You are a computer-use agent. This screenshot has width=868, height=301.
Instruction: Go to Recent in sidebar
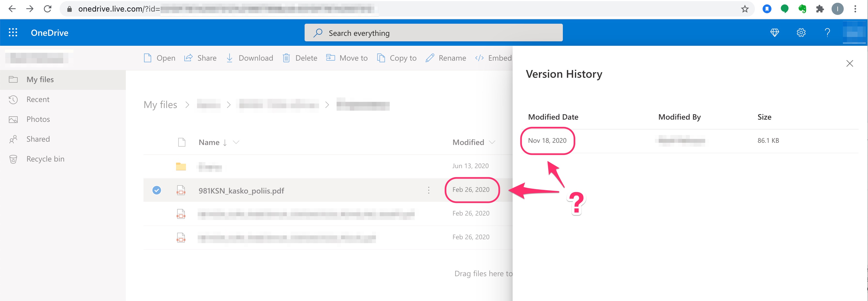38,99
